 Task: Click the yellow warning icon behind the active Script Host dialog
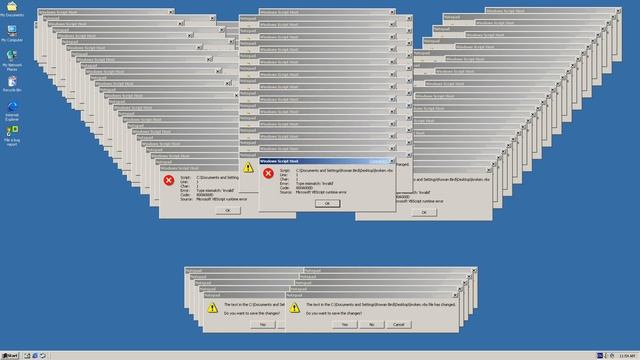(248, 167)
